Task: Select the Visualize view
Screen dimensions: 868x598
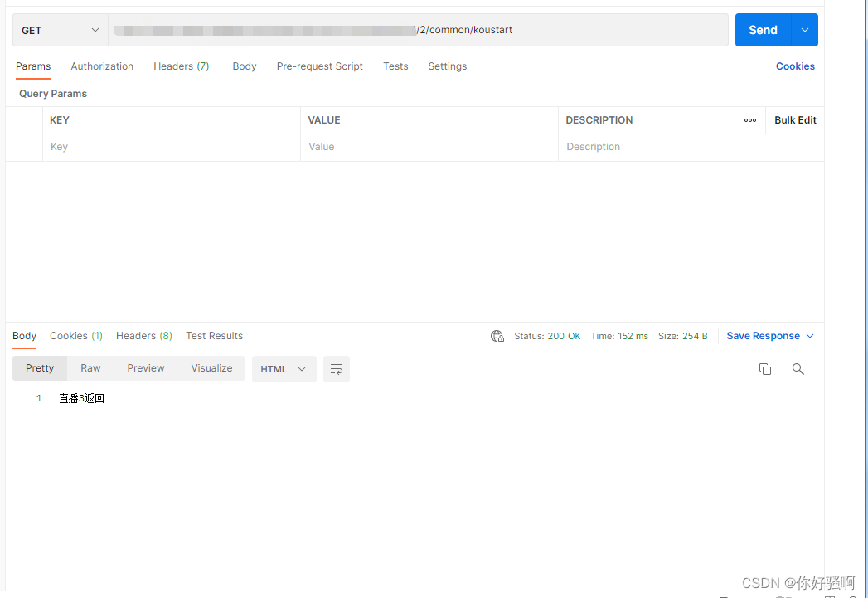Action: [211, 368]
